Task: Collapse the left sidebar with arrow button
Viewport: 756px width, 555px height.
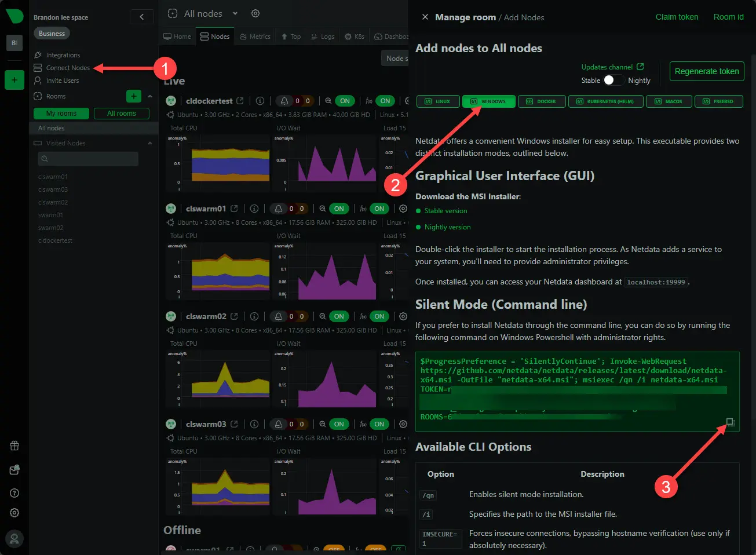Action: (x=142, y=17)
